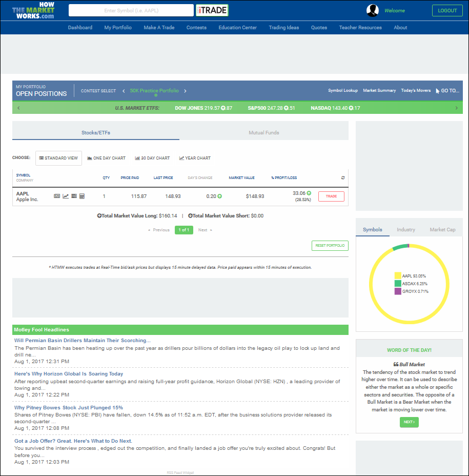Viewport: 469px width, 476px height.
Task: Log out using the LOGOUT button
Action: (447, 11)
